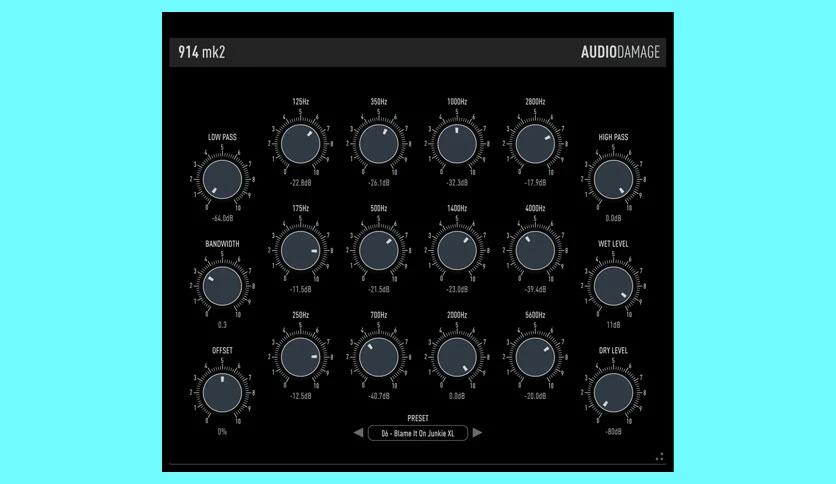
Task: Click the -17.9dB value under 2800Hz
Action: [535, 183]
